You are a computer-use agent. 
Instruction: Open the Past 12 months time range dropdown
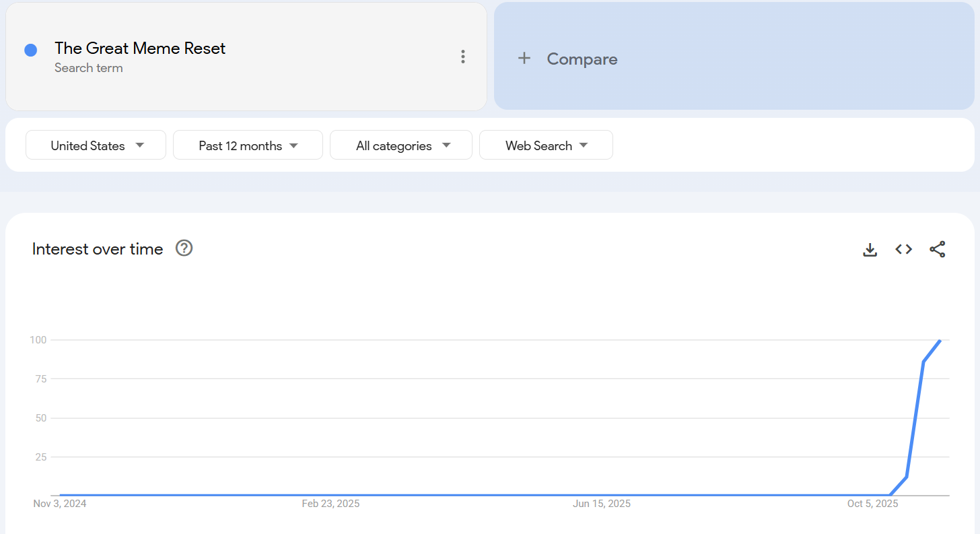(248, 145)
